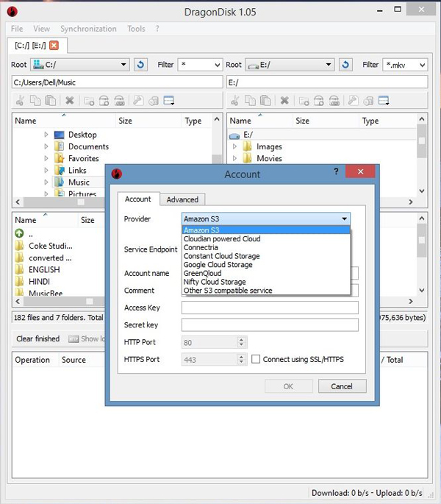Click the Paste icon in the right pane toolbar
This screenshot has height=504, width=441.
click(265, 101)
